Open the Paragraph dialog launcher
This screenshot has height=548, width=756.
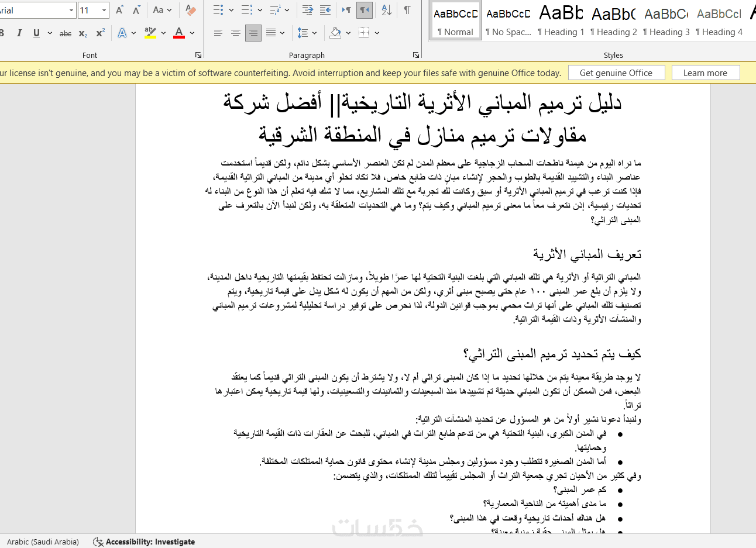pyautogui.click(x=416, y=55)
